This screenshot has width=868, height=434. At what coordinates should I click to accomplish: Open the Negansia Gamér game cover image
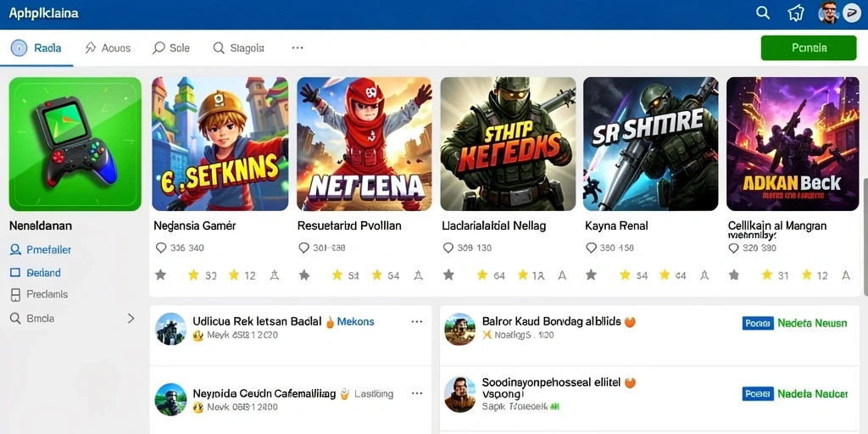220,144
